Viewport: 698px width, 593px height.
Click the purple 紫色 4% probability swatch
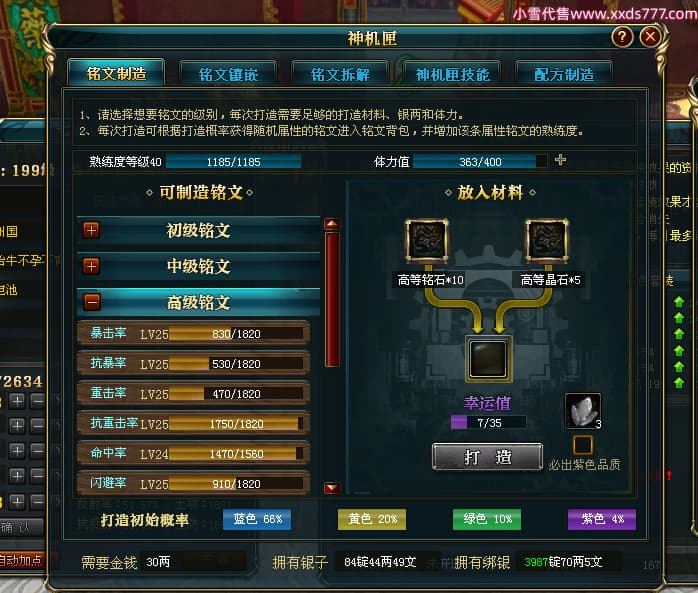coord(602,520)
